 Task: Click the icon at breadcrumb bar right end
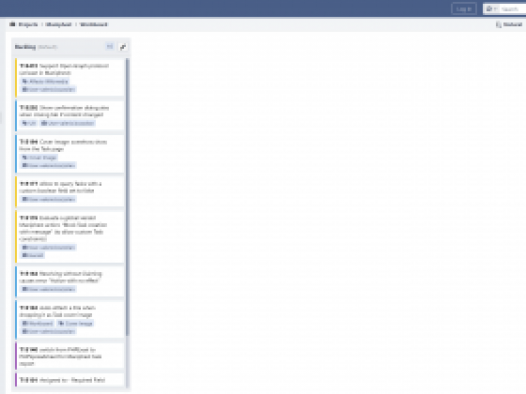coord(499,24)
